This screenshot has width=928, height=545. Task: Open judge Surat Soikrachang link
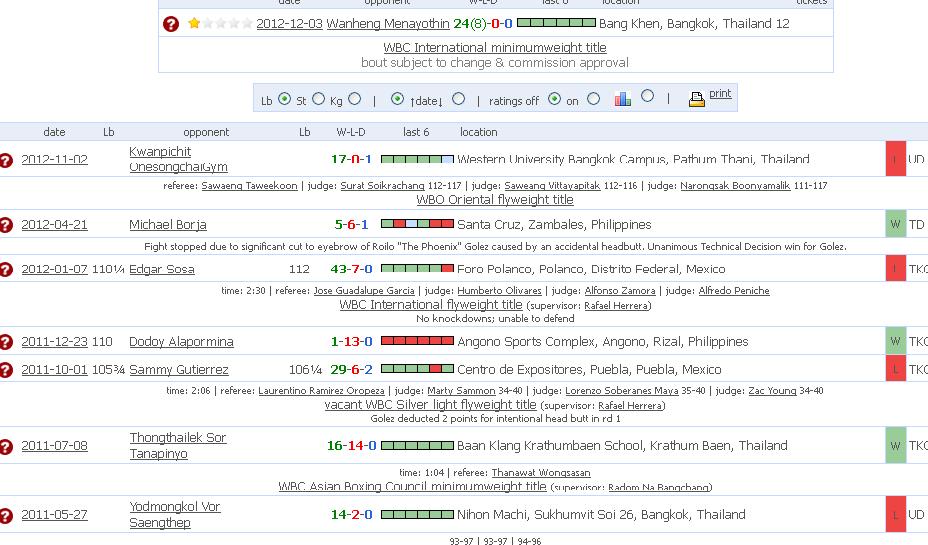pyautogui.click(x=382, y=186)
